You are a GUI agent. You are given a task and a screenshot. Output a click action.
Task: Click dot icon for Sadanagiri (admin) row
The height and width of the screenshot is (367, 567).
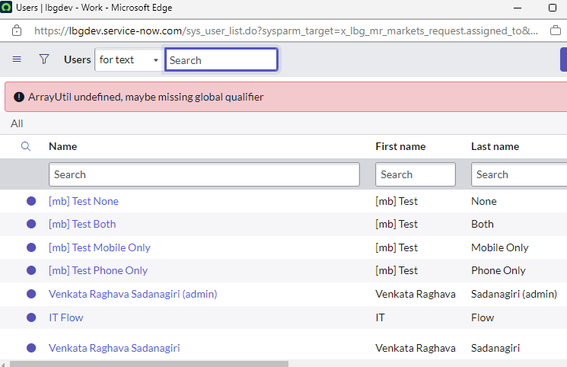[x=31, y=294]
